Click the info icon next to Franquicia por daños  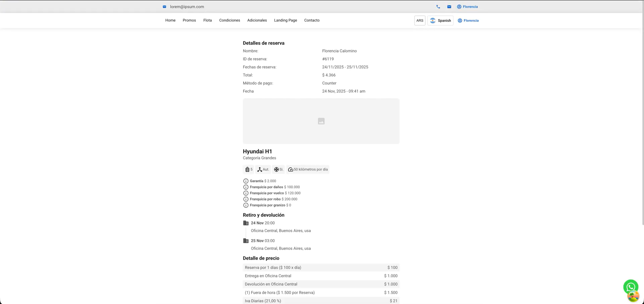pyautogui.click(x=246, y=187)
